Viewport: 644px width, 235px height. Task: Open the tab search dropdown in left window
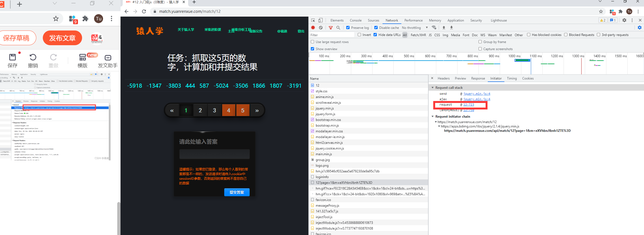(55, 3)
